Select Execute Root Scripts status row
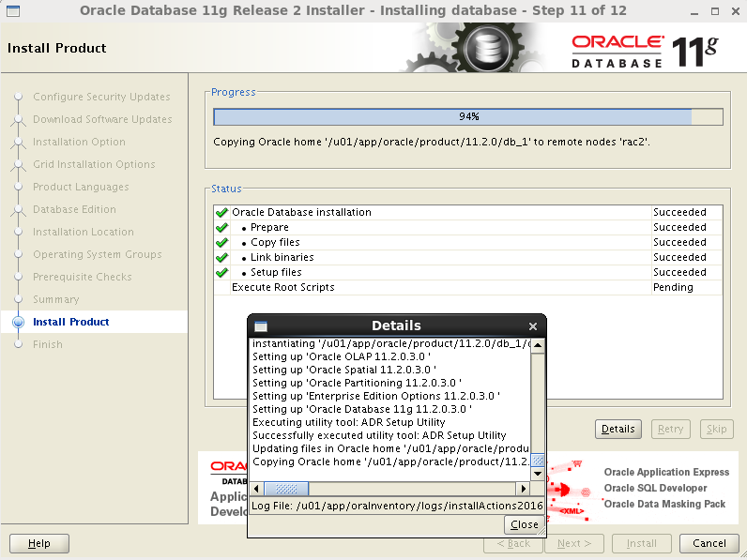The image size is (747, 560). [x=468, y=288]
